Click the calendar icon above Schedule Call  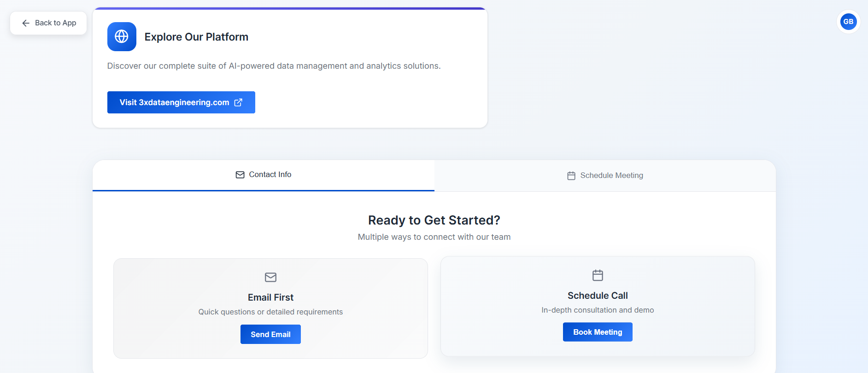point(598,275)
